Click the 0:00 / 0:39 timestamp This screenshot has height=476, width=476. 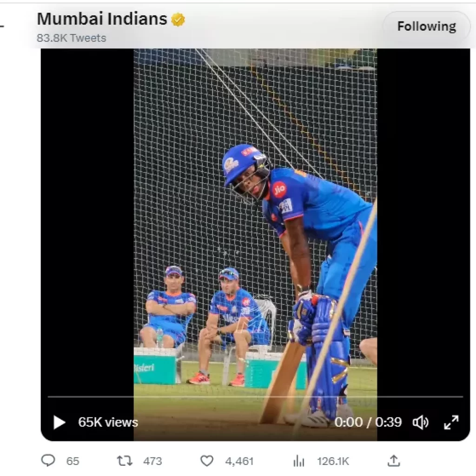click(x=368, y=422)
